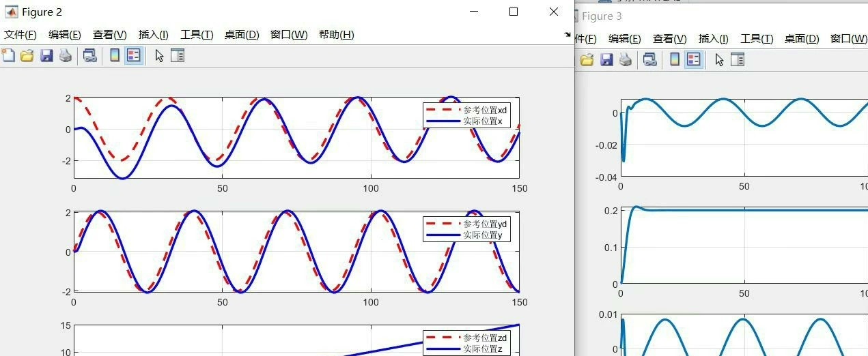The image size is (868, 356).
Task: Toggle Insert Legend icon in Figure 2
Action: coord(133,56)
